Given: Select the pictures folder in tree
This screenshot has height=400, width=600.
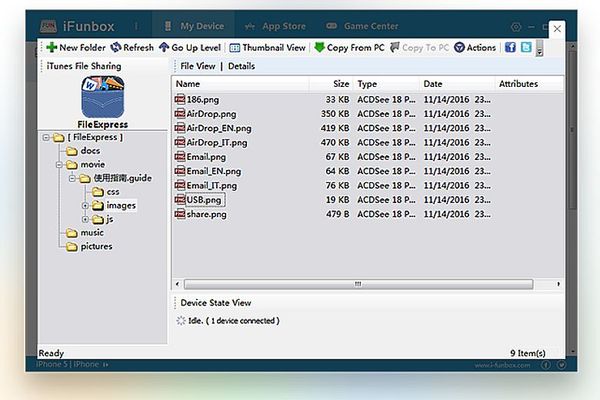Looking at the screenshot, I should coord(96,246).
